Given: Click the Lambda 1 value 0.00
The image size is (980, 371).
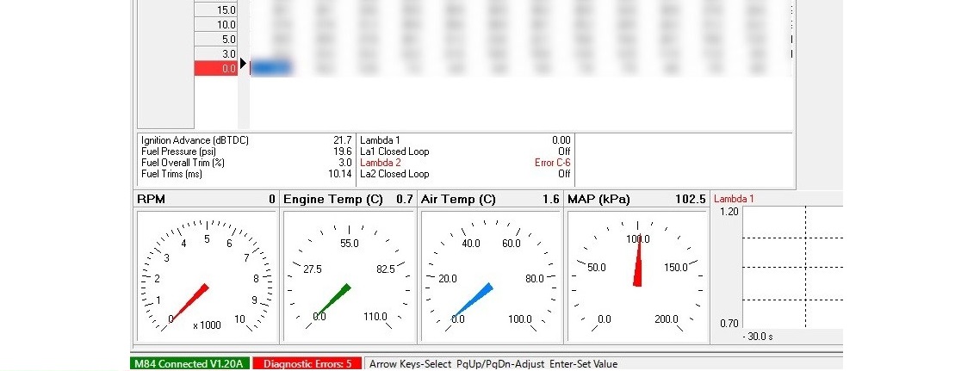Looking at the screenshot, I should click(561, 140).
